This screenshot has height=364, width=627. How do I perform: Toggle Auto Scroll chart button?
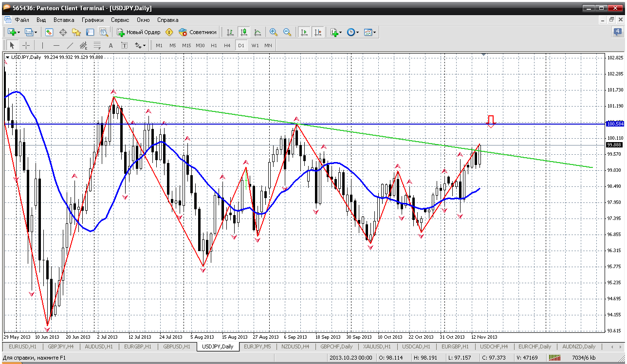[x=304, y=32]
